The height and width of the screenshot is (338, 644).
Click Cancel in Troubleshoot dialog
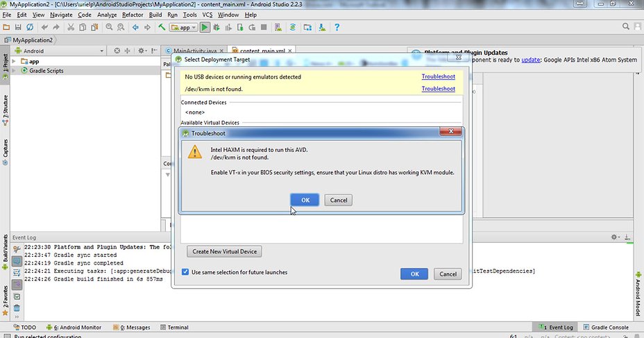(339, 200)
